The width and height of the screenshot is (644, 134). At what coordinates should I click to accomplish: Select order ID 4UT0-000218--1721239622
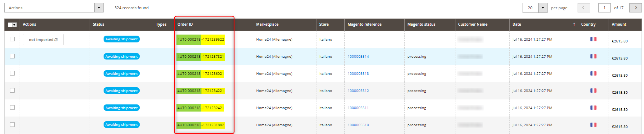tap(201, 40)
